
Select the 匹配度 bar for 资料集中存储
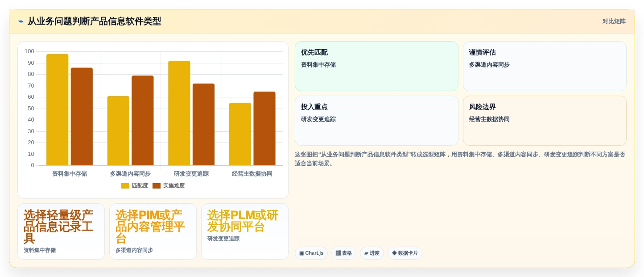[57, 110]
